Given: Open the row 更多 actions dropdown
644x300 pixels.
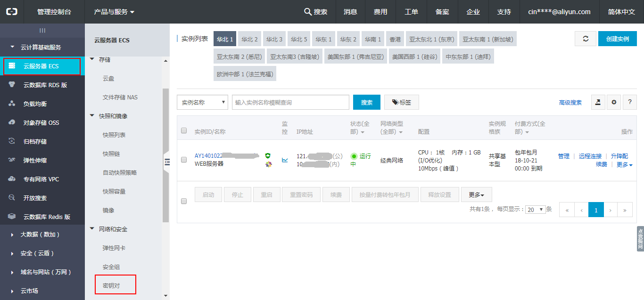Looking at the screenshot, I should [625, 165].
